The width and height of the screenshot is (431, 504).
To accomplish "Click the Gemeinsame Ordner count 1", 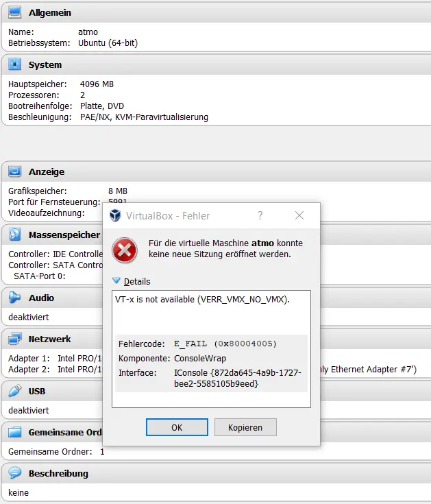I will click(102, 452).
